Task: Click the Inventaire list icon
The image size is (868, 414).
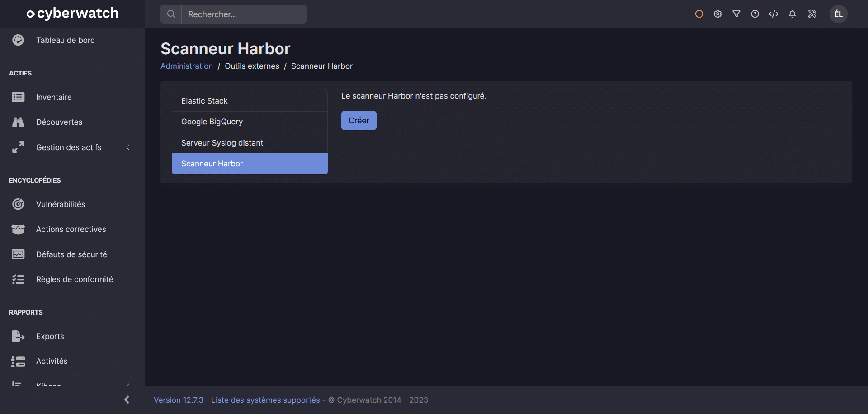Action: tap(18, 97)
